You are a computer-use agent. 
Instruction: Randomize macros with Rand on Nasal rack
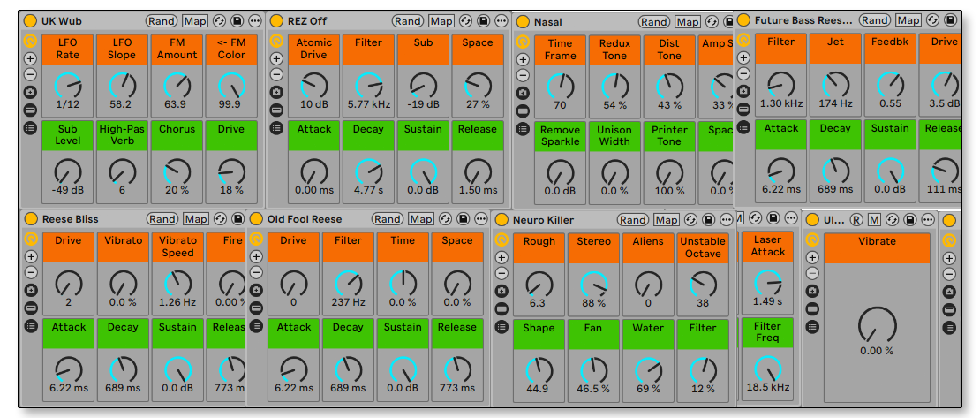click(x=654, y=21)
